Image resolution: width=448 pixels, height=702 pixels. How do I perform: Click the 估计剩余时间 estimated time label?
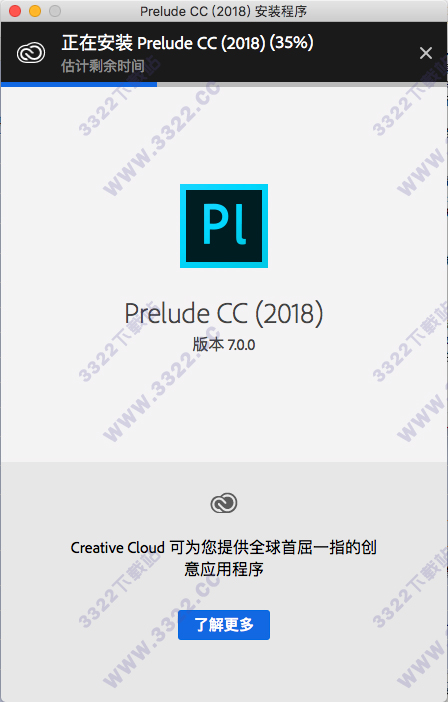point(102,66)
